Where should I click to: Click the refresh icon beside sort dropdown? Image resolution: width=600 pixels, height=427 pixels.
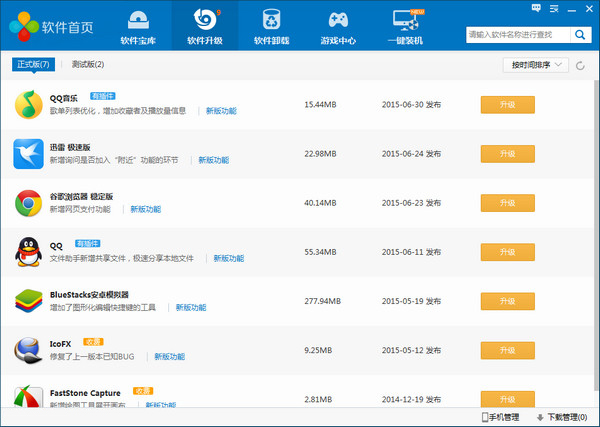coord(581,65)
